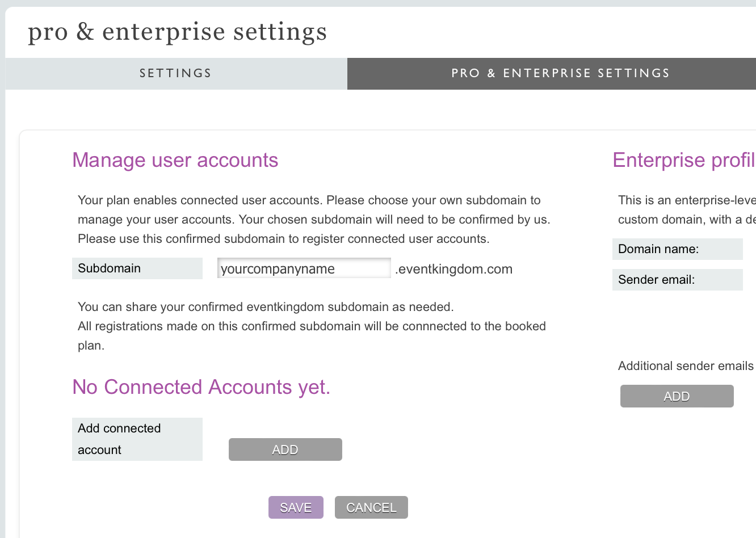756x538 pixels.
Task: Click the Add connected account label
Action: [x=119, y=439]
